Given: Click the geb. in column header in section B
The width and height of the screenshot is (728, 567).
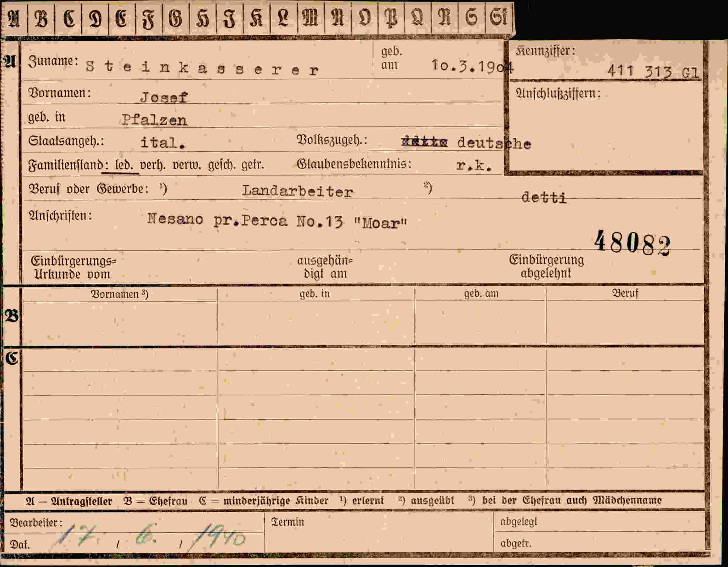Looking at the screenshot, I should pos(315,294).
